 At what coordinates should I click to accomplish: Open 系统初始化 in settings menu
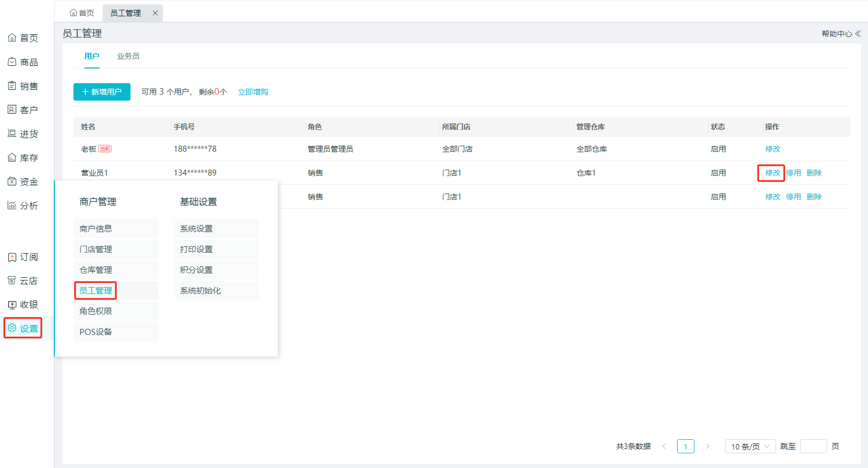216,291
